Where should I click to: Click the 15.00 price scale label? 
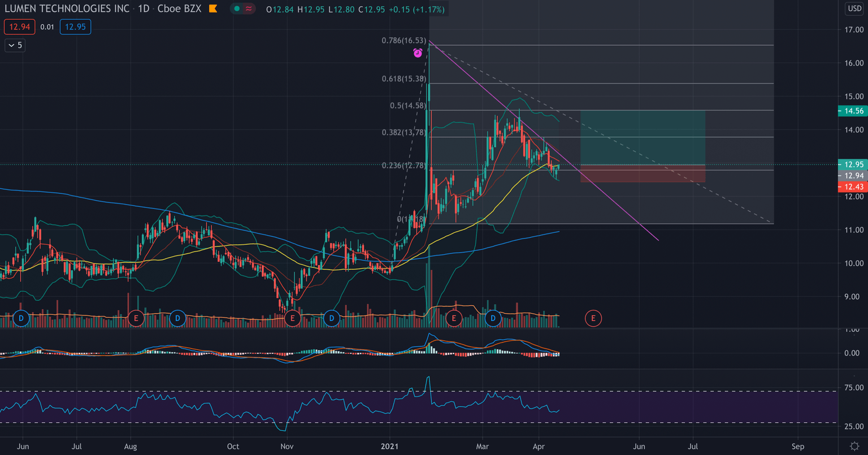tap(853, 96)
